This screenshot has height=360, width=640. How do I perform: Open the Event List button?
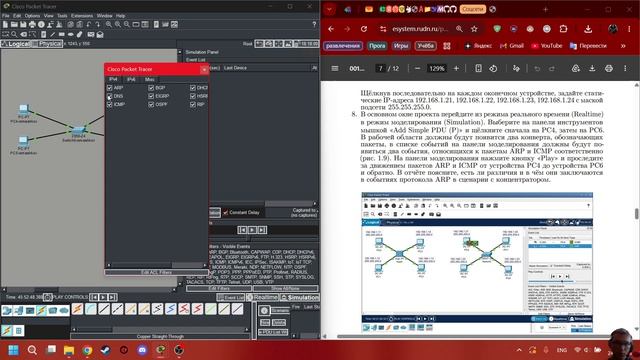click(231, 297)
